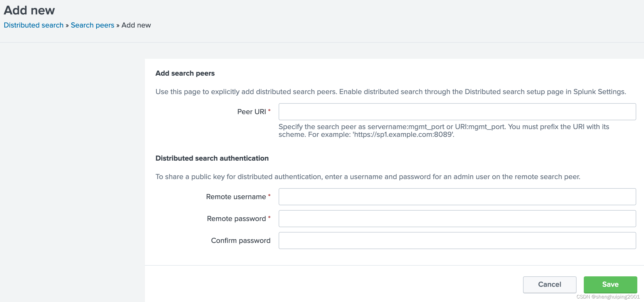Click the Remote password input field

click(456, 219)
